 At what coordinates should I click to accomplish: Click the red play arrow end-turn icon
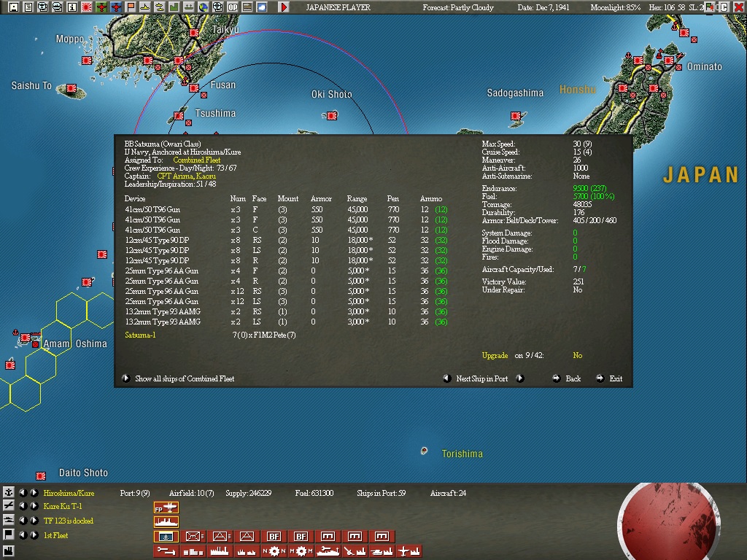284,7
